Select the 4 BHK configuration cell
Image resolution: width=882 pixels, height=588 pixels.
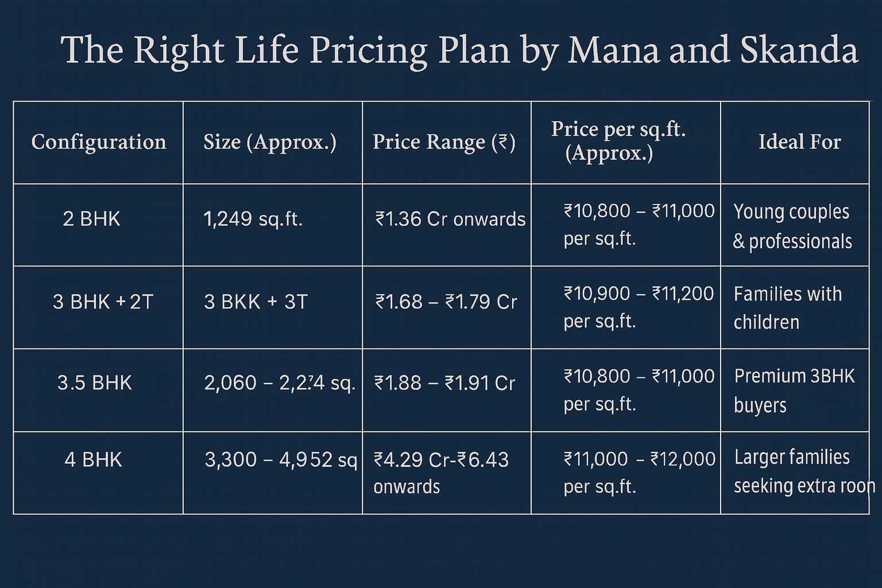pyautogui.click(x=93, y=460)
